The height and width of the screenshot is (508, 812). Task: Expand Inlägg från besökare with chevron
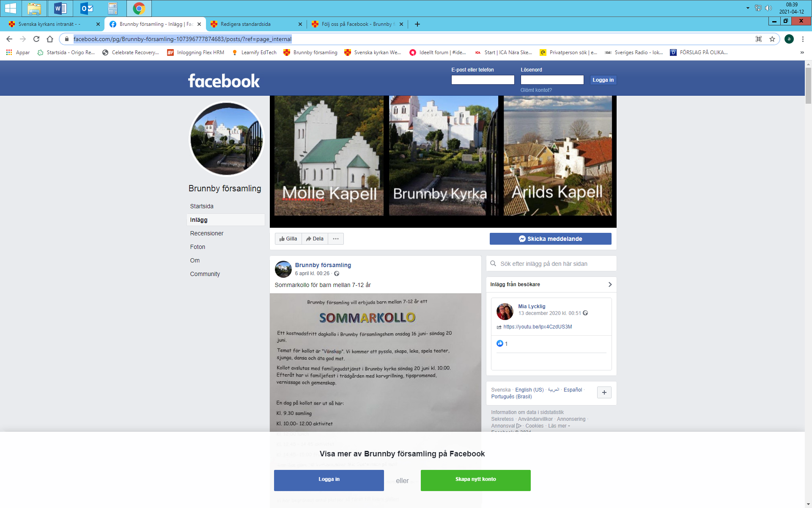(x=610, y=284)
